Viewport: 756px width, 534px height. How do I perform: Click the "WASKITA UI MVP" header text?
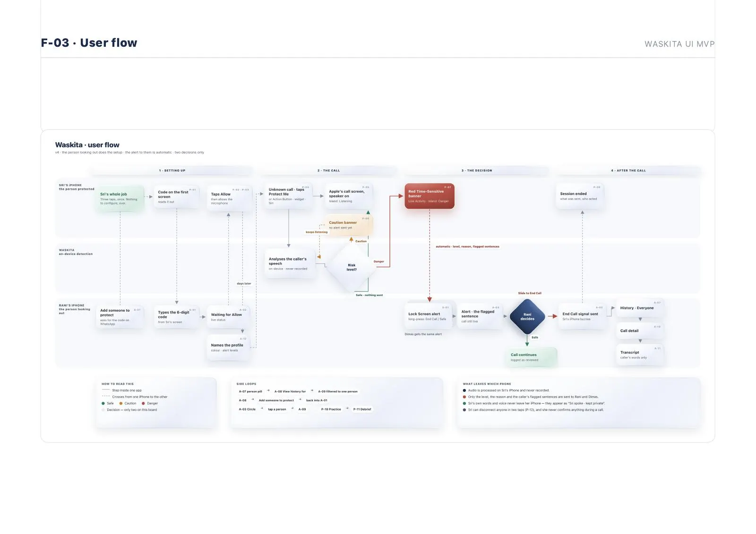(679, 44)
